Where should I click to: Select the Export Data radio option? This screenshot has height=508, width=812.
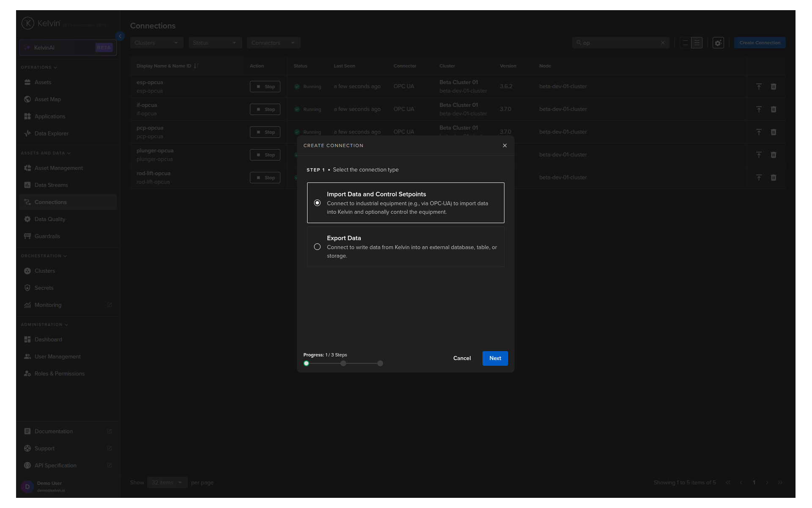pos(317,247)
